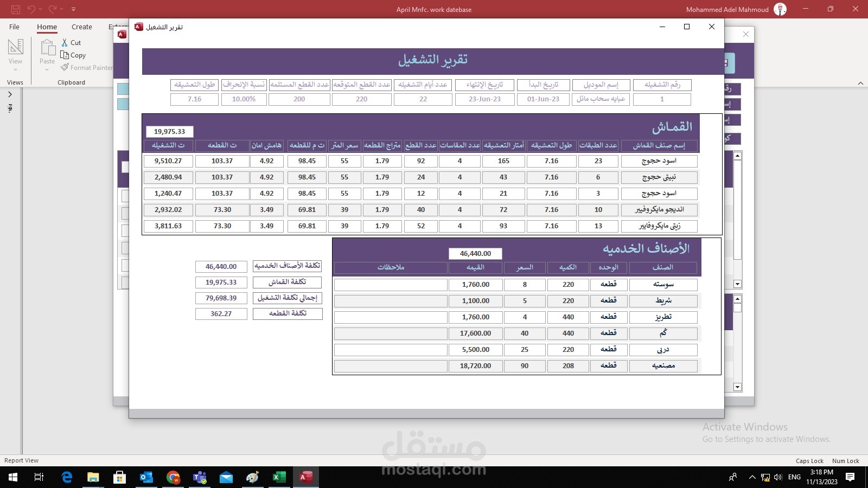The width and height of the screenshot is (868, 488).
Task: Collapse the ribbon with the chevron arrow
Action: [x=860, y=83]
